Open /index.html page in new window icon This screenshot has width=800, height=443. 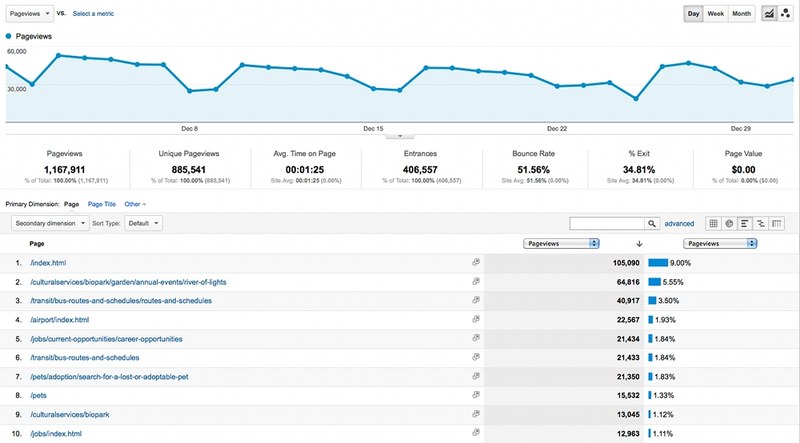pyautogui.click(x=476, y=263)
